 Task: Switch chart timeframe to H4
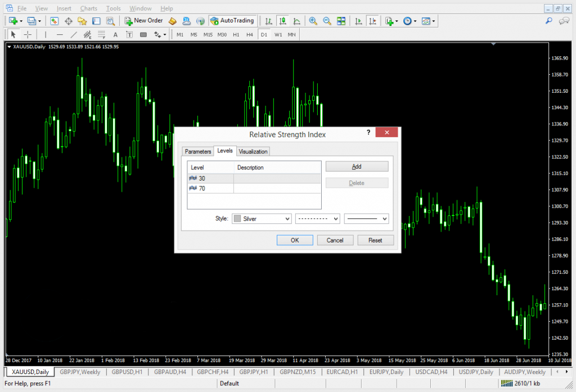coord(250,34)
